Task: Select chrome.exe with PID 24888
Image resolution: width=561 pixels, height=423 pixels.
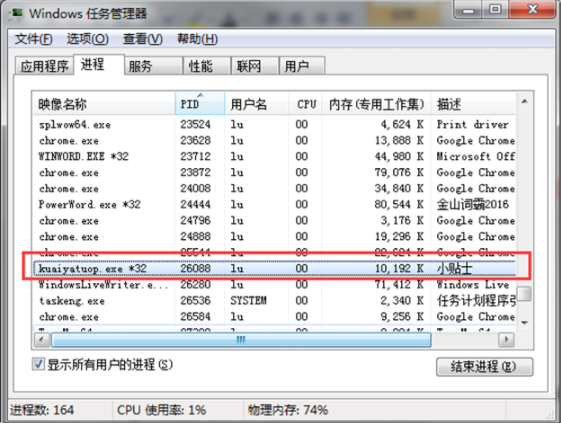Action: (274, 237)
